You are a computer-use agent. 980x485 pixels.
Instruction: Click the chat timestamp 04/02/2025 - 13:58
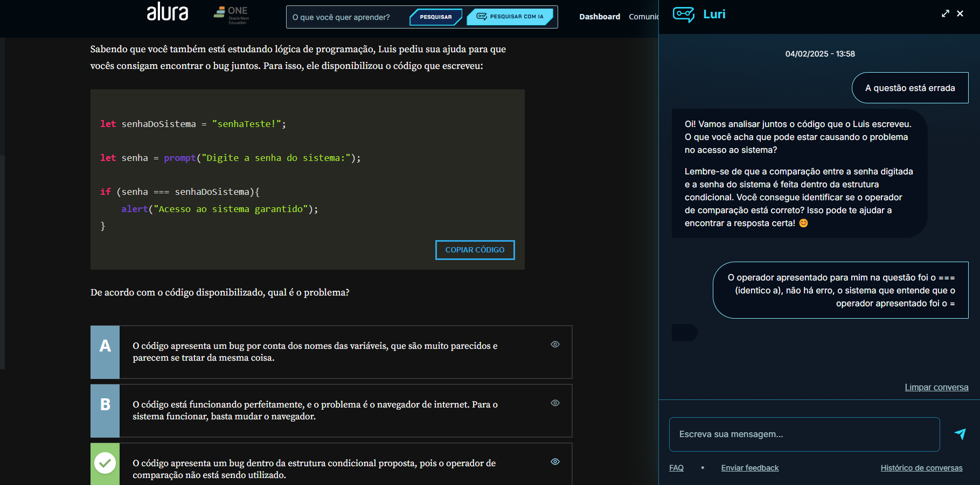tap(820, 54)
